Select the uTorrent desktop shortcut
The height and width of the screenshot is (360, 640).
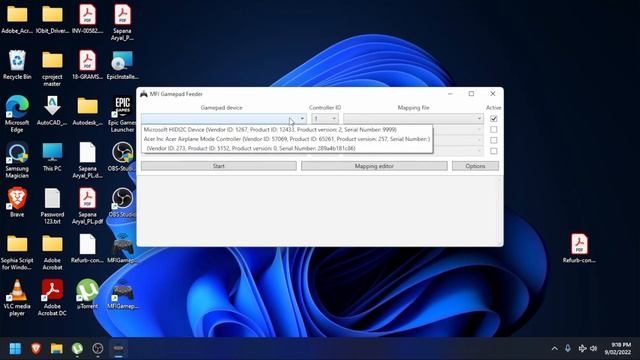87,294
